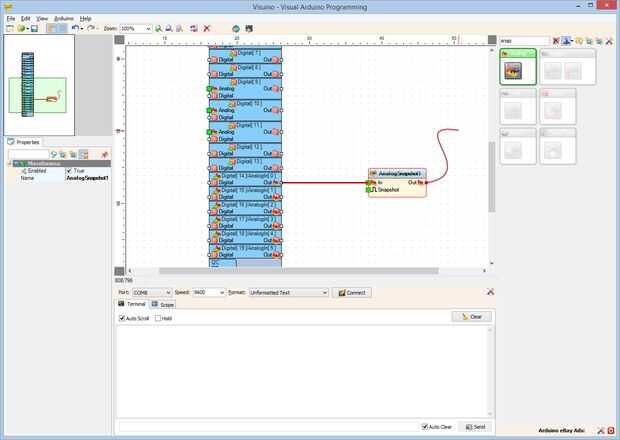Clear the component search filter with red X

click(556, 41)
